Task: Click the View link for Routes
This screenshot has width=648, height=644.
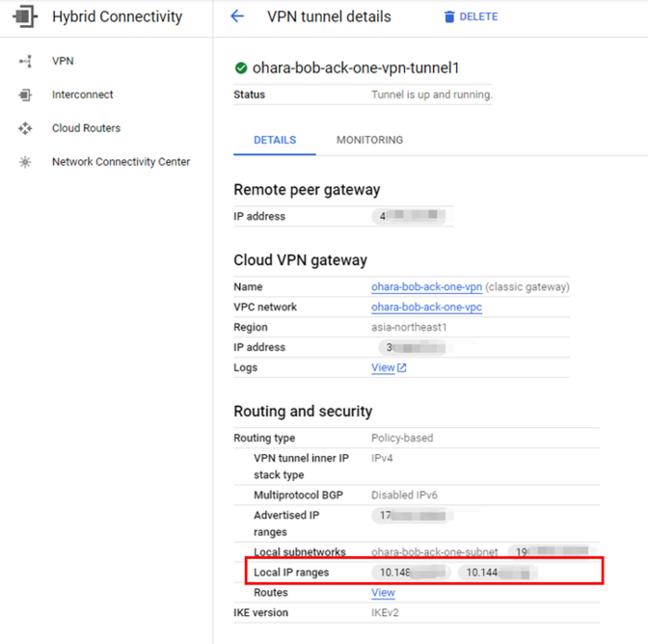Action: [x=383, y=593]
